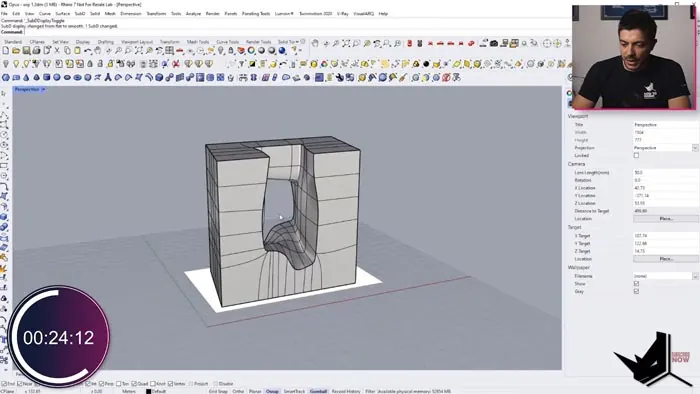Toggle SmartTrack in the status bar
The image size is (700, 394).
click(x=294, y=391)
